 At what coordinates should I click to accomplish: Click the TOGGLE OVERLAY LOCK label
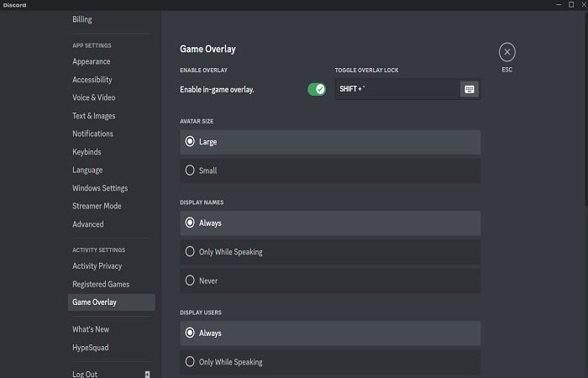click(366, 70)
